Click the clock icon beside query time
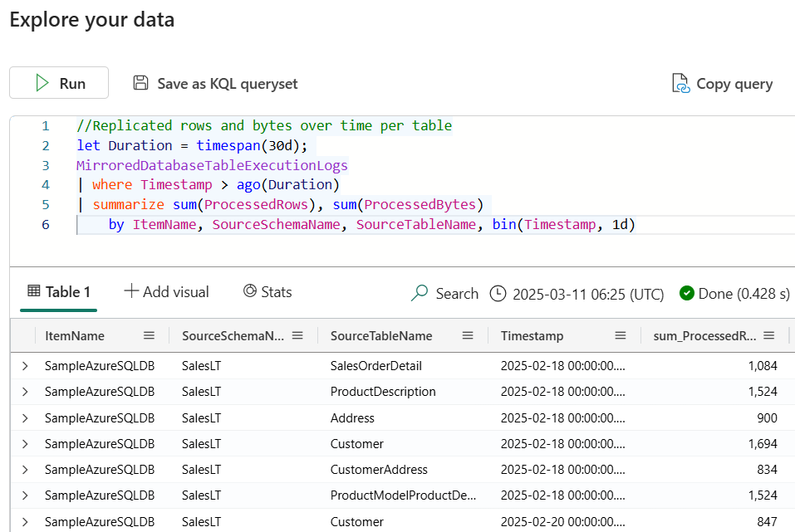795x532 pixels. pos(498,294)
